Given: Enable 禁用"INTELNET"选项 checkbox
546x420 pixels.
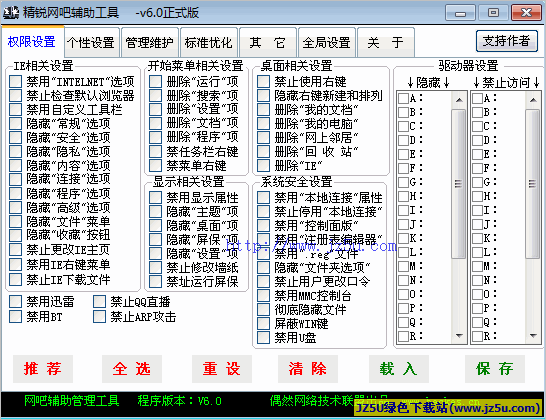Looking at the screenshot, I should pos(15,81).
